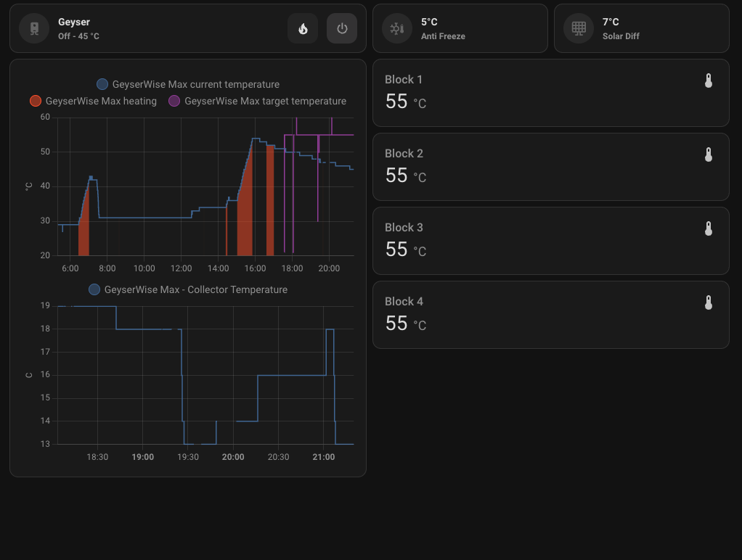Click the Block 4 thermometer icon
This screenshot has width=742, height=560.
709,302
